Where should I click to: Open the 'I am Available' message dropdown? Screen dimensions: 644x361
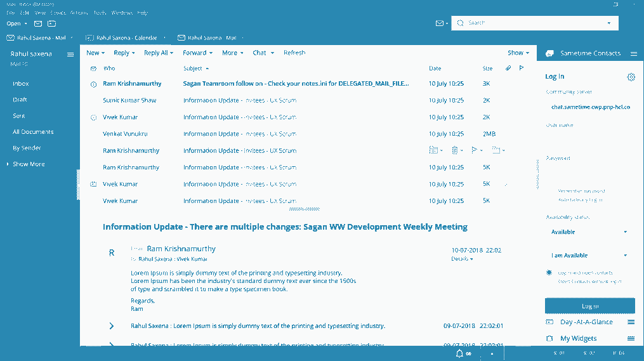pos(589,256)
